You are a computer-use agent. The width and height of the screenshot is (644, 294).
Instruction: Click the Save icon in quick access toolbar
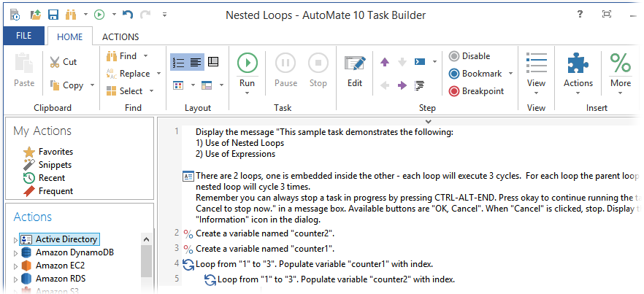pos(53,15)
